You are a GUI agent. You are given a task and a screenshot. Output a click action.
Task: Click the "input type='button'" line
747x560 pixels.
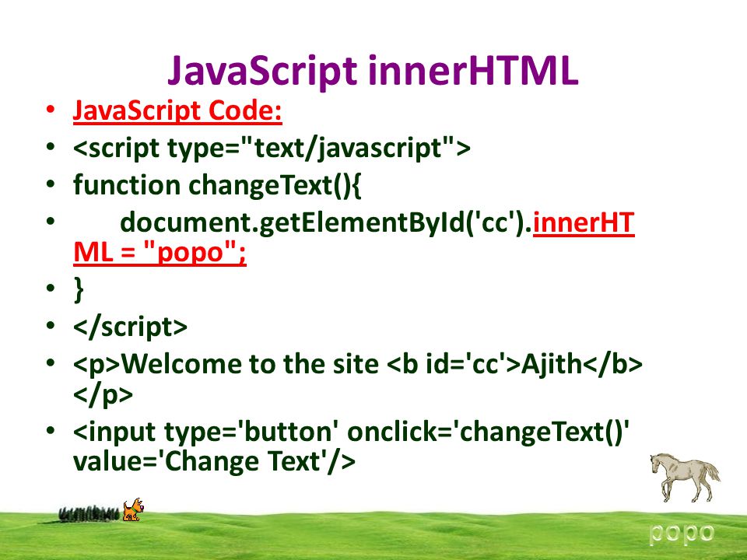(x=351, y=432)
